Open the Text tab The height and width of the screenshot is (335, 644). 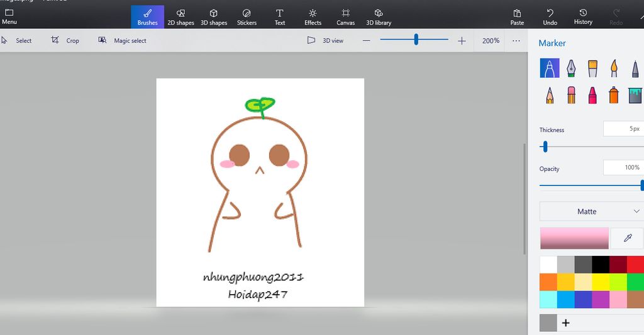280,17
